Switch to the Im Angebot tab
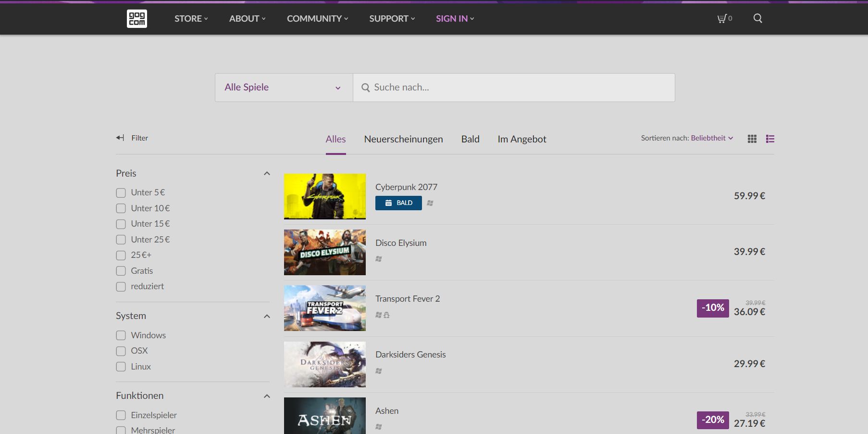Screen dimensions: 868x434 click(x=522, y=139)
